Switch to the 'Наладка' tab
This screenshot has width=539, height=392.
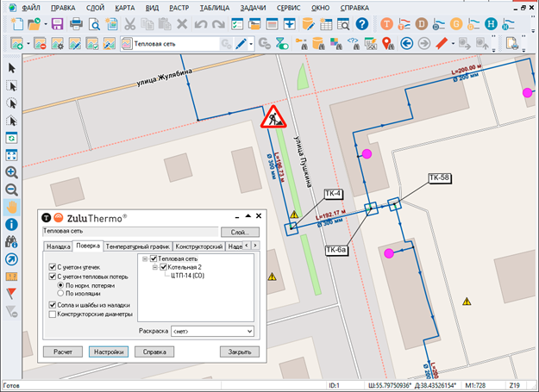58,246
